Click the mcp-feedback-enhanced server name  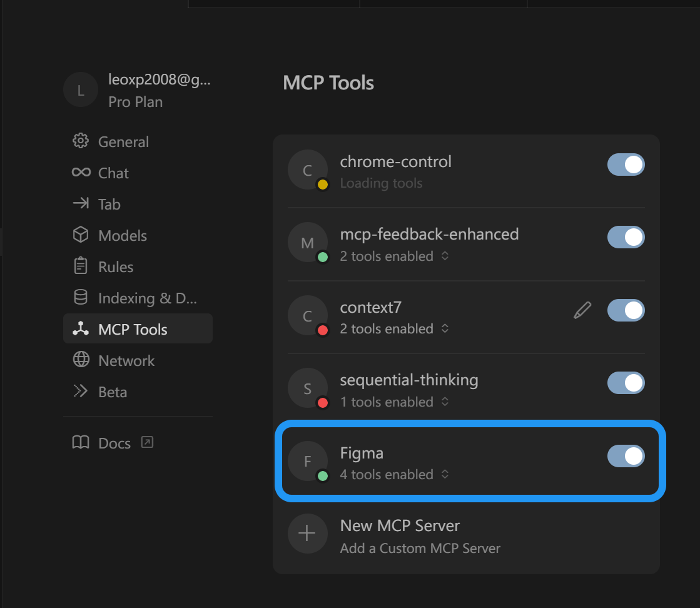pos(430,235)
